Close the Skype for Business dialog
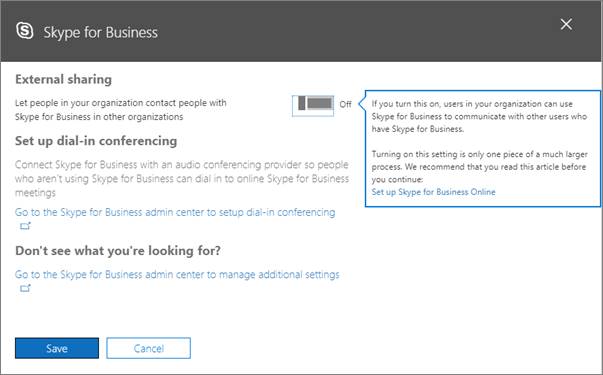The width and height of the screenshot is (603, 375). (x=566, y=24)
